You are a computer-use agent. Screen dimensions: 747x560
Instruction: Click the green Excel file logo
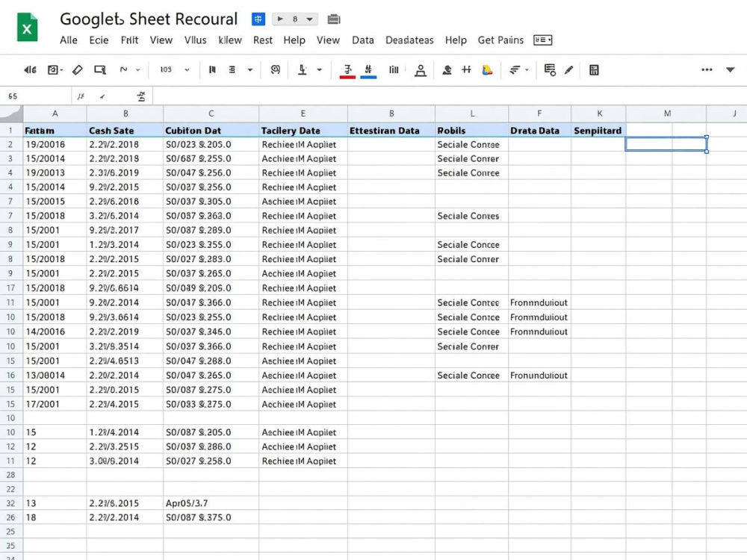[27, 28]
